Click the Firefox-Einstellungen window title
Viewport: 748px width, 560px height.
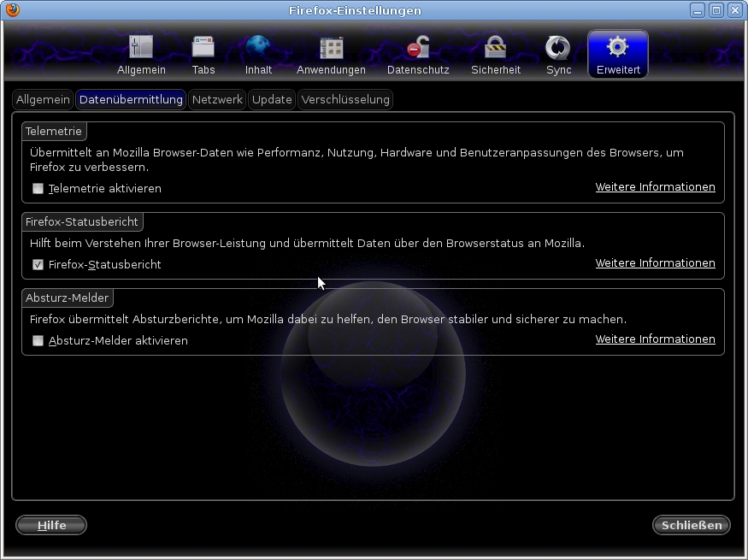point(355,10)
